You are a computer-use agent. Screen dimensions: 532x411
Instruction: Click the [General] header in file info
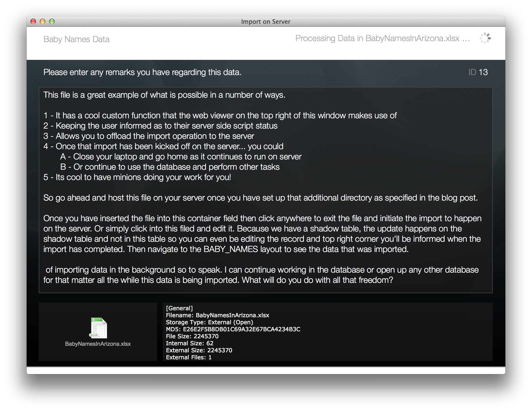pyautogui.click(x=179, y=308)
